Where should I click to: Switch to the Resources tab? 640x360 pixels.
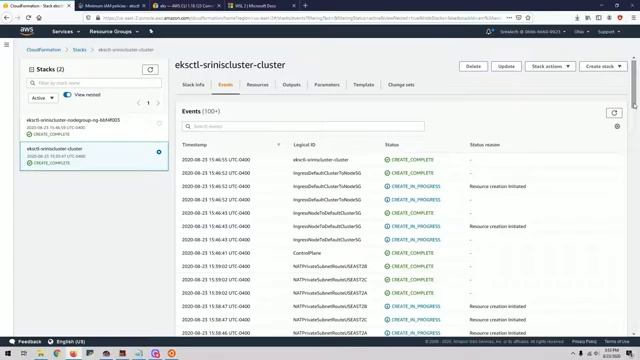pyautogui.click(x=258, y=85)
